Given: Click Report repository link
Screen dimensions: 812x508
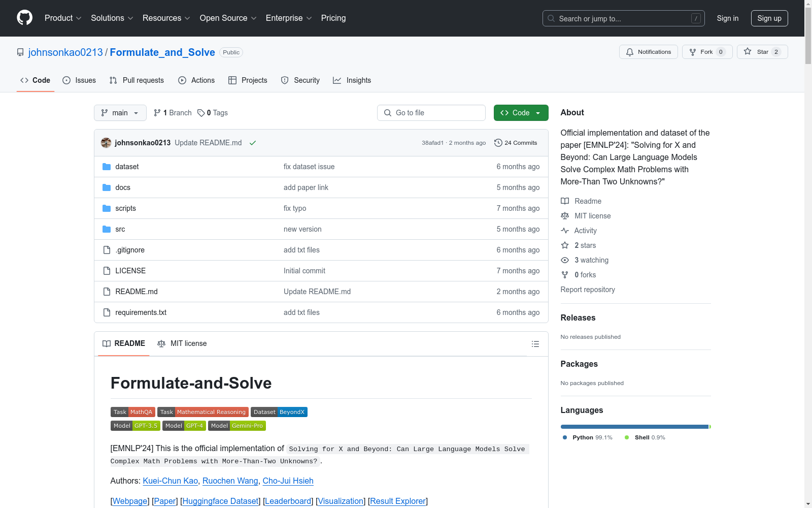Looking at the screenshot, I should (588, 290).
